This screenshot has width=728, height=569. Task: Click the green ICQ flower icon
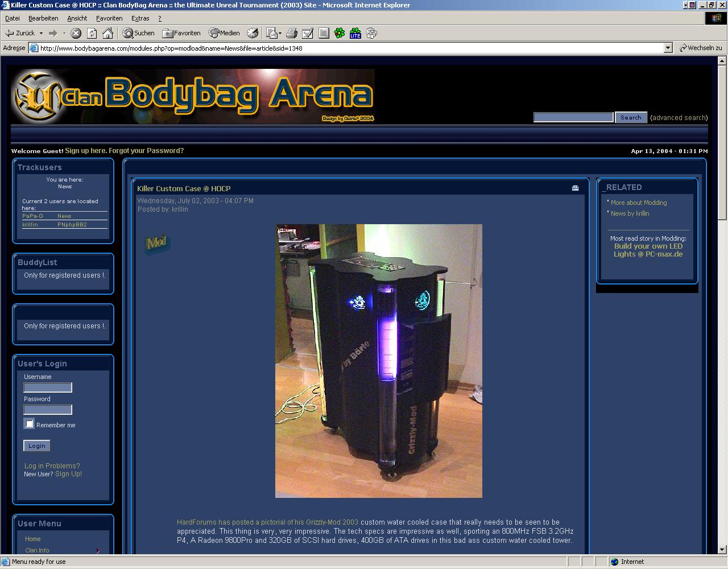point(340,33)
